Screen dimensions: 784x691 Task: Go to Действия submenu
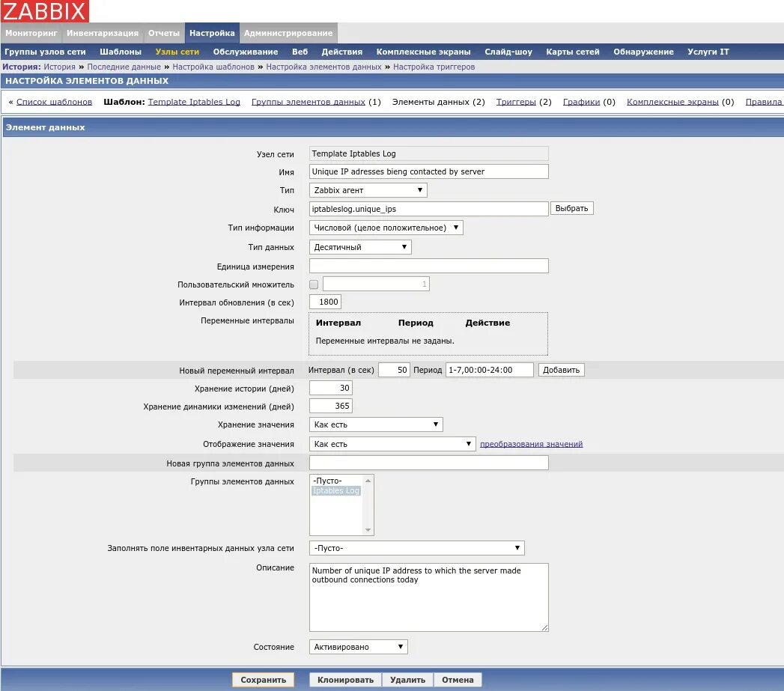click(x=342, y=52)
